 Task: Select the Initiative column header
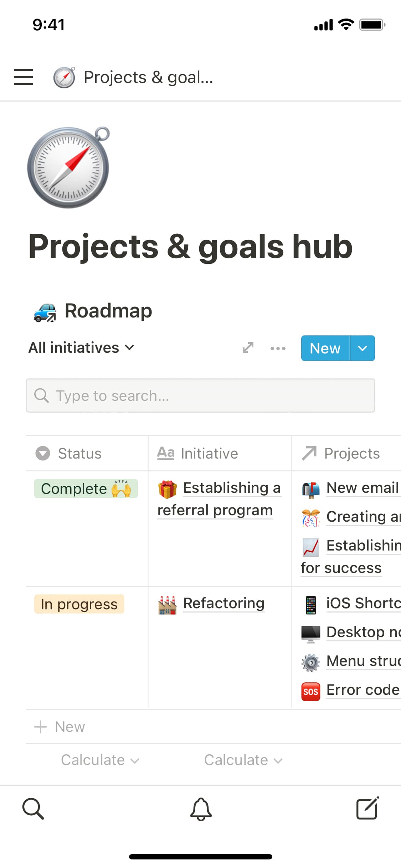tap(209, 453)
